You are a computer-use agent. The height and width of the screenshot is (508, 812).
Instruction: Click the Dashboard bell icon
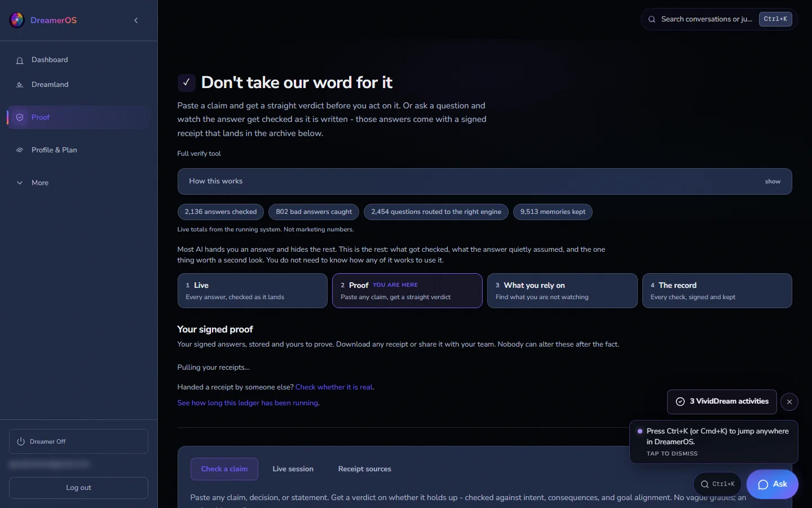(x=20, y=60)
